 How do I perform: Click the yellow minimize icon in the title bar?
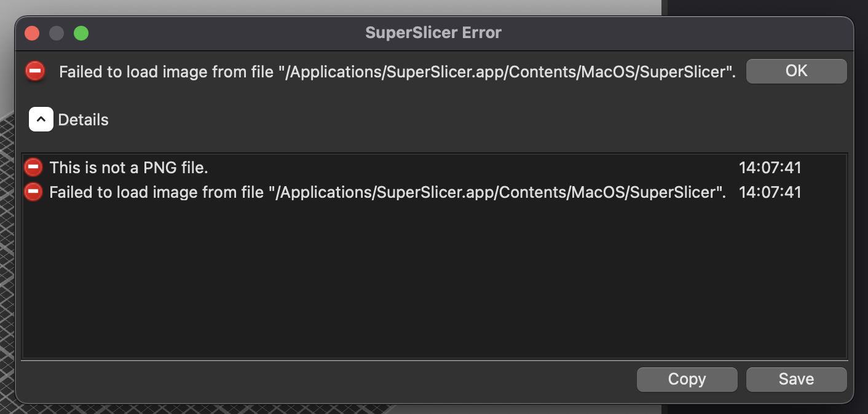tap(56, 33)
